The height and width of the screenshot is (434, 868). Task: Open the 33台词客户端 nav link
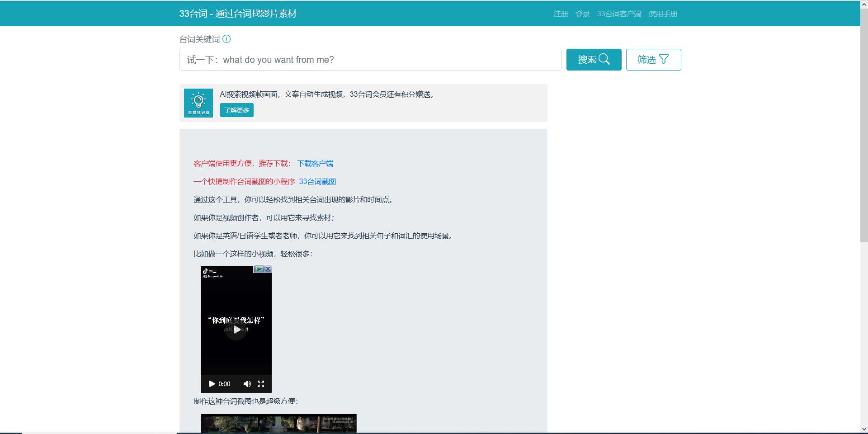619,14
